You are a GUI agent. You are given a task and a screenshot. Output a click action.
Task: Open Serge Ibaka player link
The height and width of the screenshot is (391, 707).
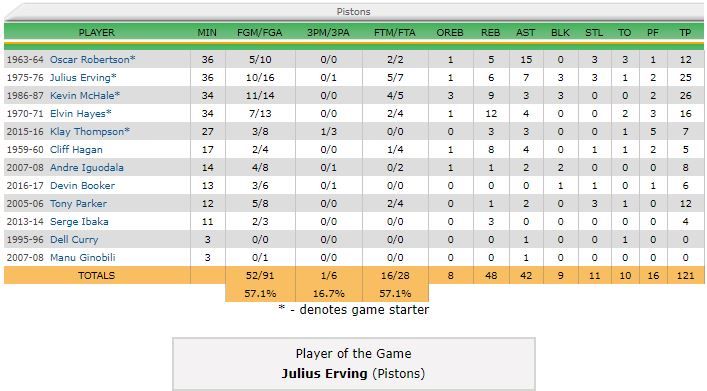(x=79, y=222)
